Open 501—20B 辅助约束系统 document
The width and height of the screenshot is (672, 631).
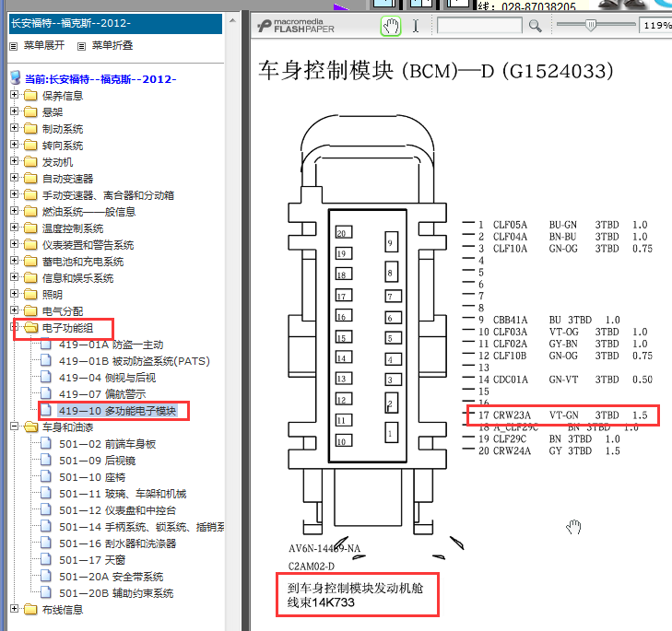(116, 594)
